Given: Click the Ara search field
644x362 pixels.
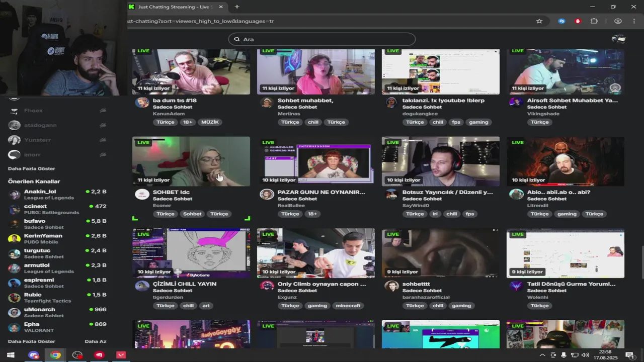Looking at the screenshot, I should tap(322, 39).
